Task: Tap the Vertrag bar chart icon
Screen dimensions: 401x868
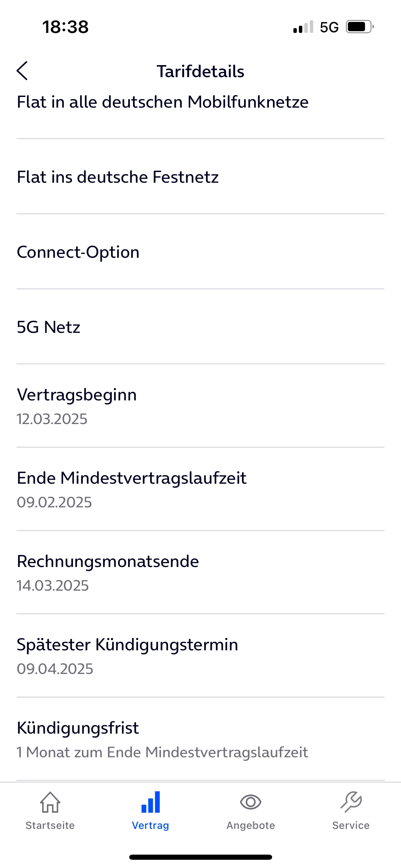Action: tap(150, 802)
